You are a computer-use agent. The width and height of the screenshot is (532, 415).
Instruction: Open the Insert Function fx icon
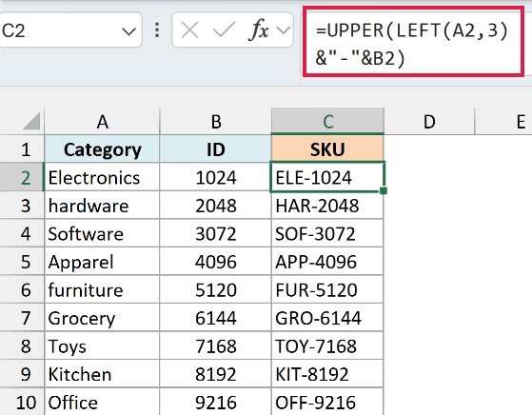pyautogui.click(x=259, y=30)
